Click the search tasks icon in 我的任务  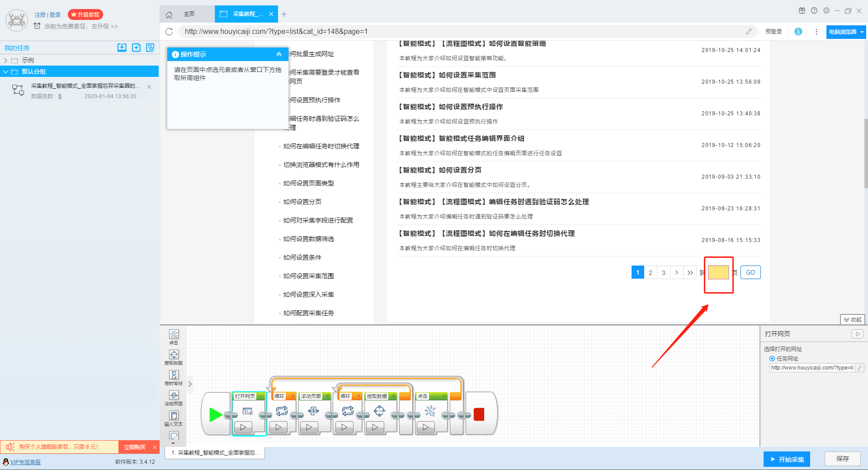click(151, 47)
